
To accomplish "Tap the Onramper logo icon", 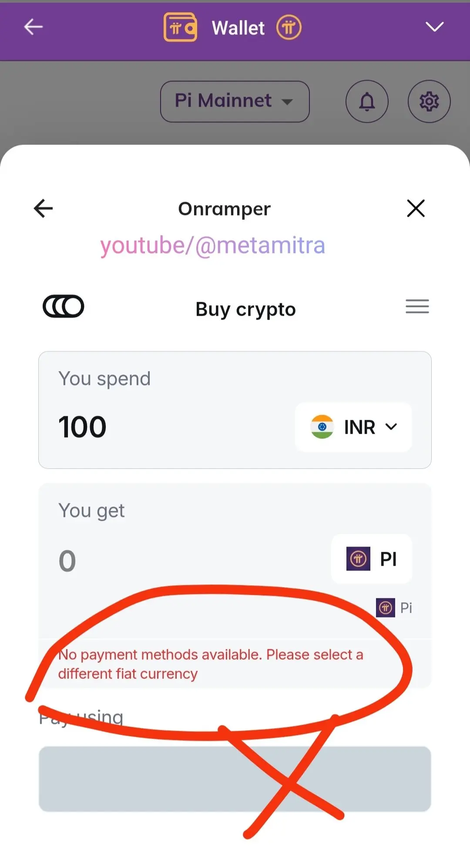I will 64,307.
